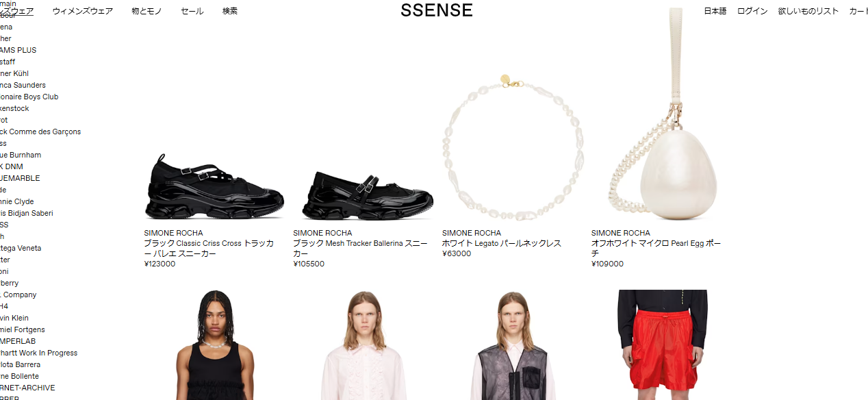The image size is (868, 400).
Task: Click the ログイン link
Action: point(752,11)
